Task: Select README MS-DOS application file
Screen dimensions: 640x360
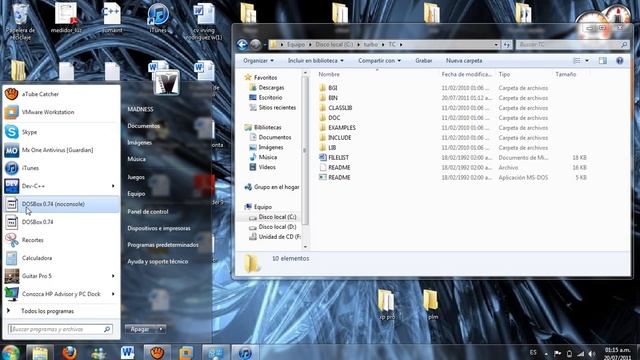Action: [x=339, y=178]
